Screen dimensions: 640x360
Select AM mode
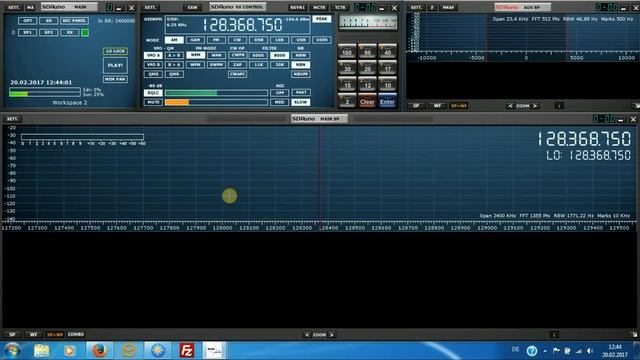[174, 40]
